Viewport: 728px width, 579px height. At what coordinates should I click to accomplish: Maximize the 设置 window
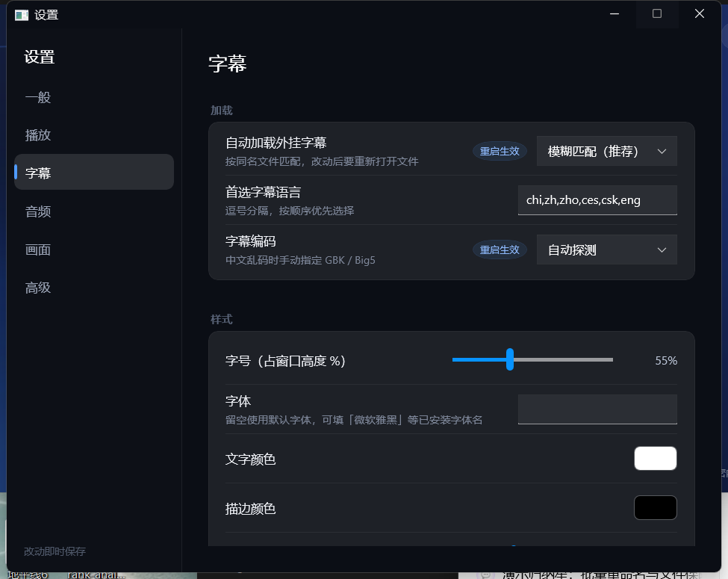tap(657, 14)
